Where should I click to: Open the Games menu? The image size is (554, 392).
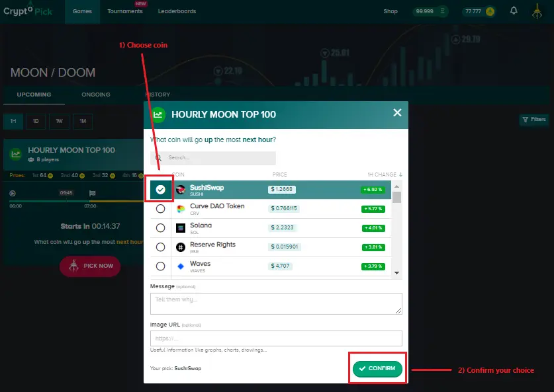82,11
